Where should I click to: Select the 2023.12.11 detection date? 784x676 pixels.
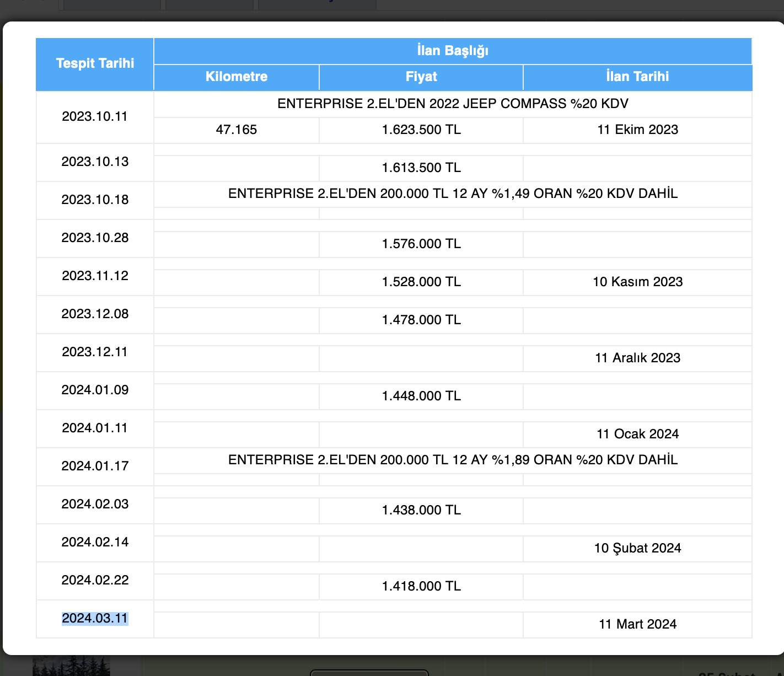tap(95, 352)
